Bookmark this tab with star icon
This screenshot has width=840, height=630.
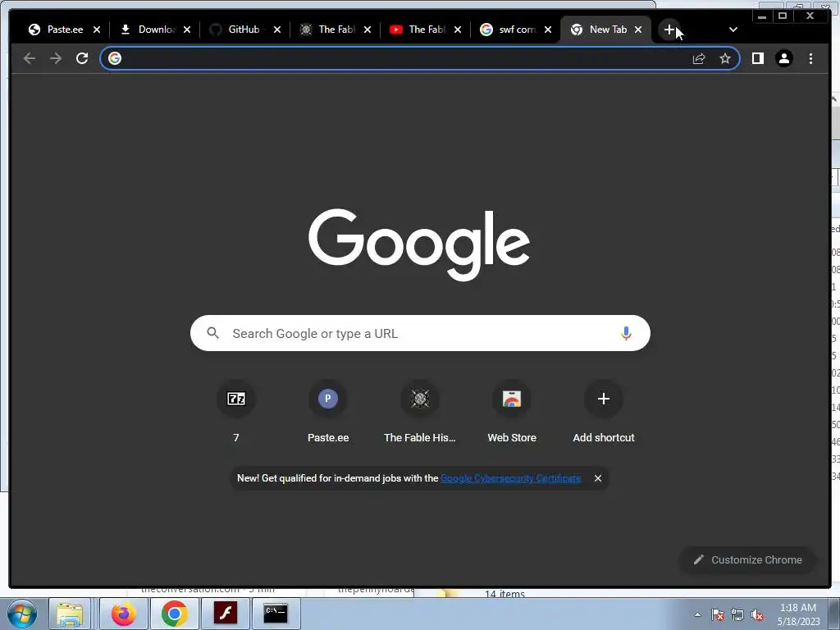point(725,58)
